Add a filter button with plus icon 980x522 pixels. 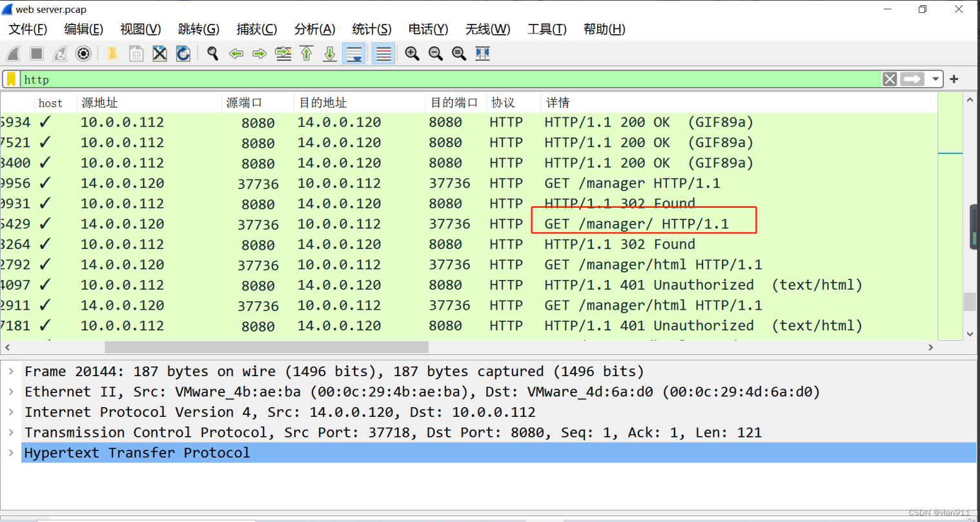954,79
